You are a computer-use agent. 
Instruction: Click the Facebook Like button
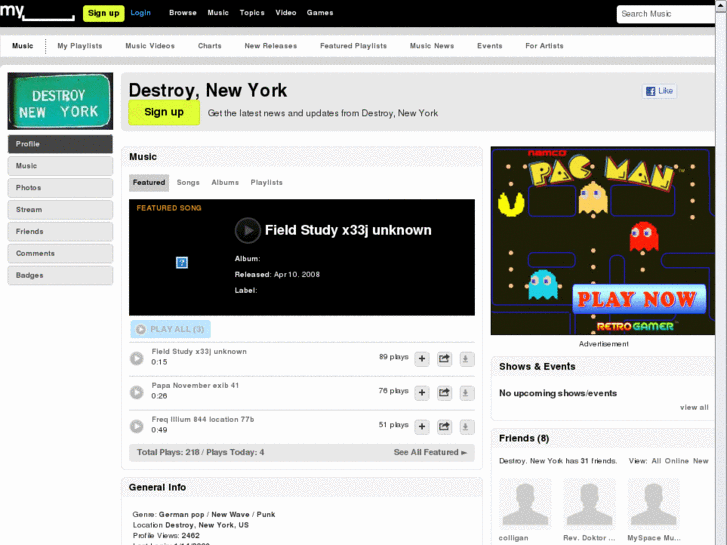659,91
